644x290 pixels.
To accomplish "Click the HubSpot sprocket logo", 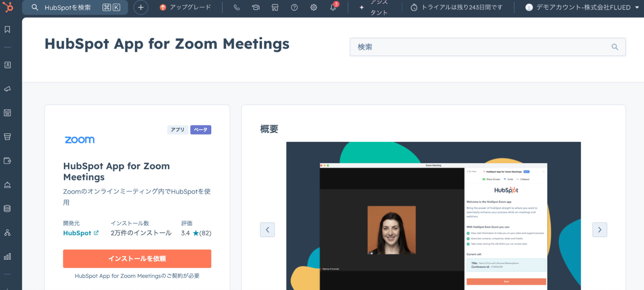I will [x=8, y=7].
